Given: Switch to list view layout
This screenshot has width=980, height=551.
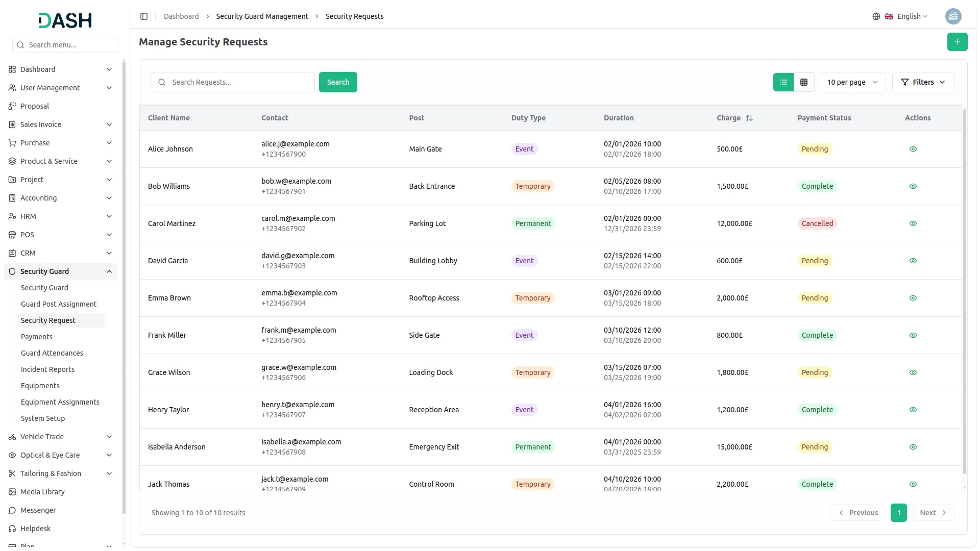Looking at the screenshot, I should [783, 82].
